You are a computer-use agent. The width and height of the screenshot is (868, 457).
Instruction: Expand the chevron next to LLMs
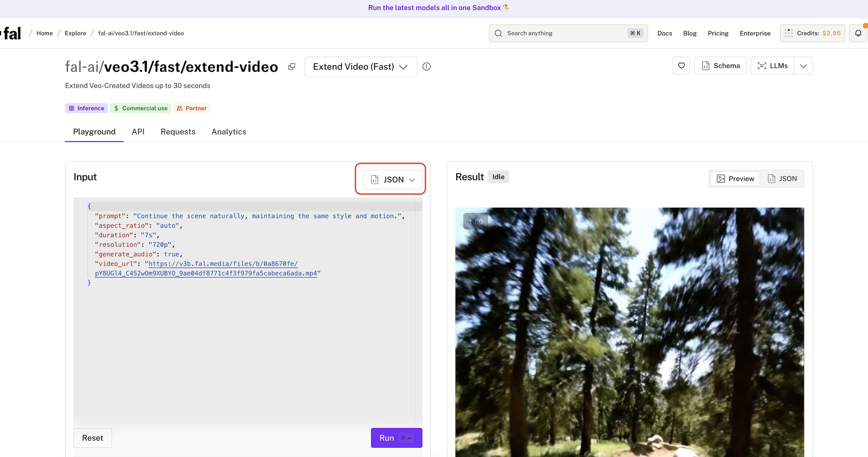tap(803, 66)
